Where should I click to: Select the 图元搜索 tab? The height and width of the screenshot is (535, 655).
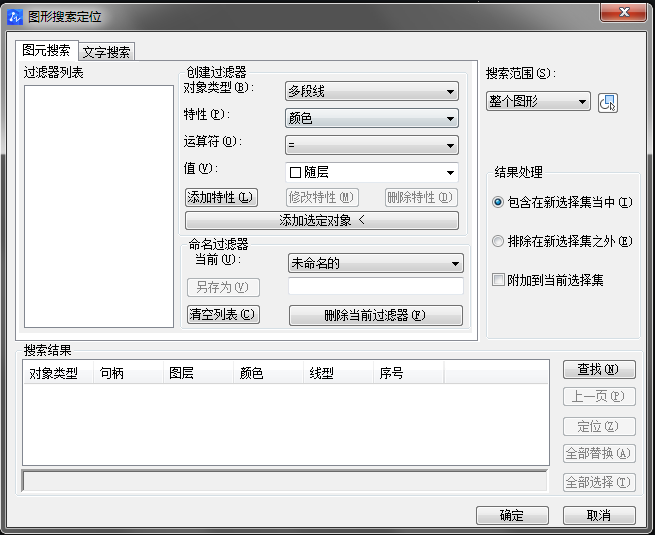tap(46, 51)
